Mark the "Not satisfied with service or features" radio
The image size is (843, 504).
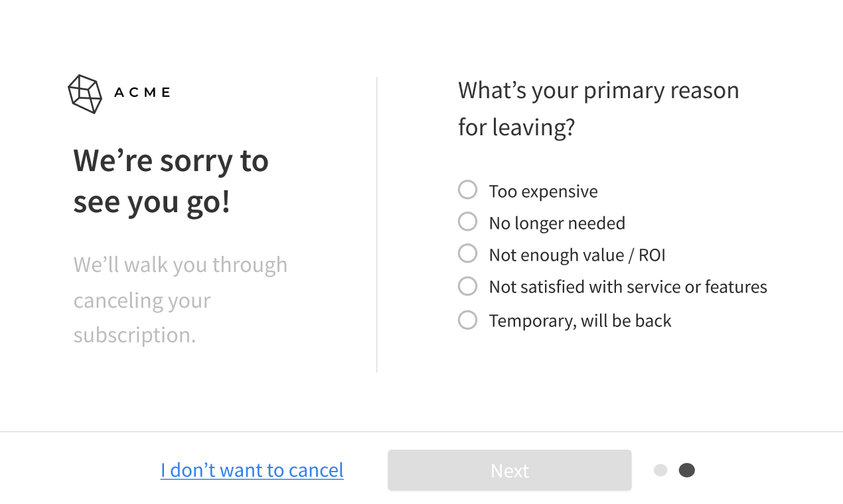pyautogui.click(x=467, y=286)
